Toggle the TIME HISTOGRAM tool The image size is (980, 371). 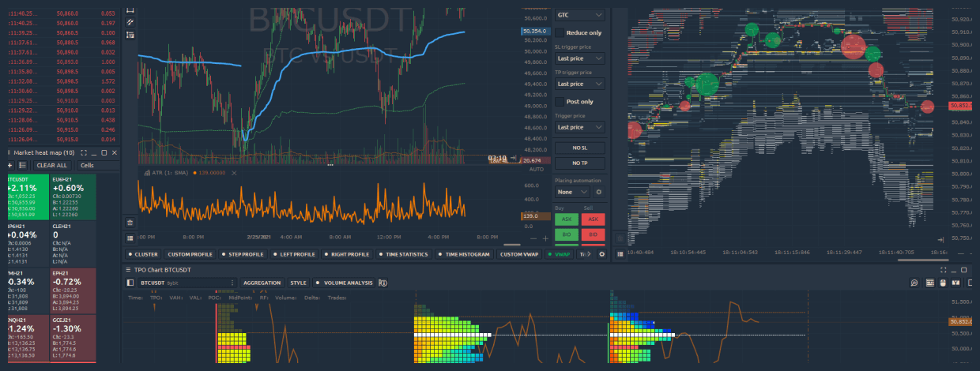tap(465, 254)
